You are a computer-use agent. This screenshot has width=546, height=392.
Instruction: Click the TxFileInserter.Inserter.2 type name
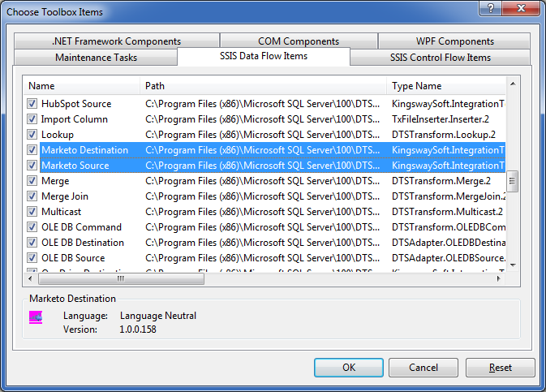441,118
